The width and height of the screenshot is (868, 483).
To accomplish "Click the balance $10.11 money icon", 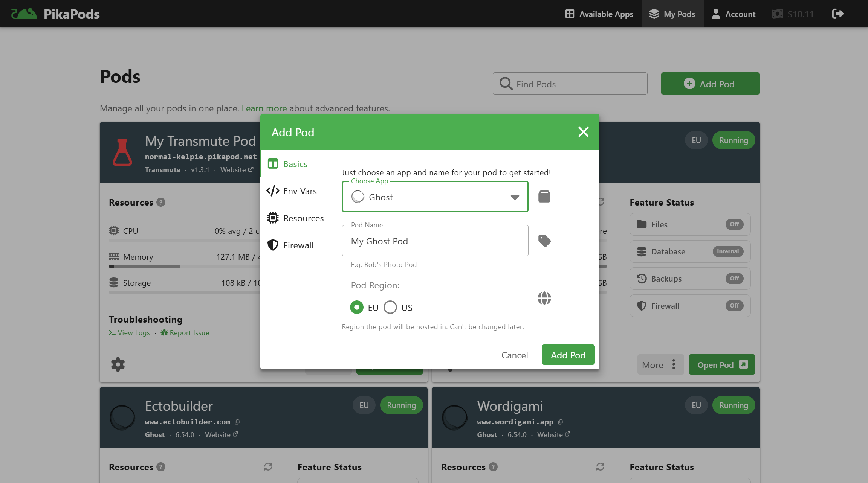I will (777, 14).
